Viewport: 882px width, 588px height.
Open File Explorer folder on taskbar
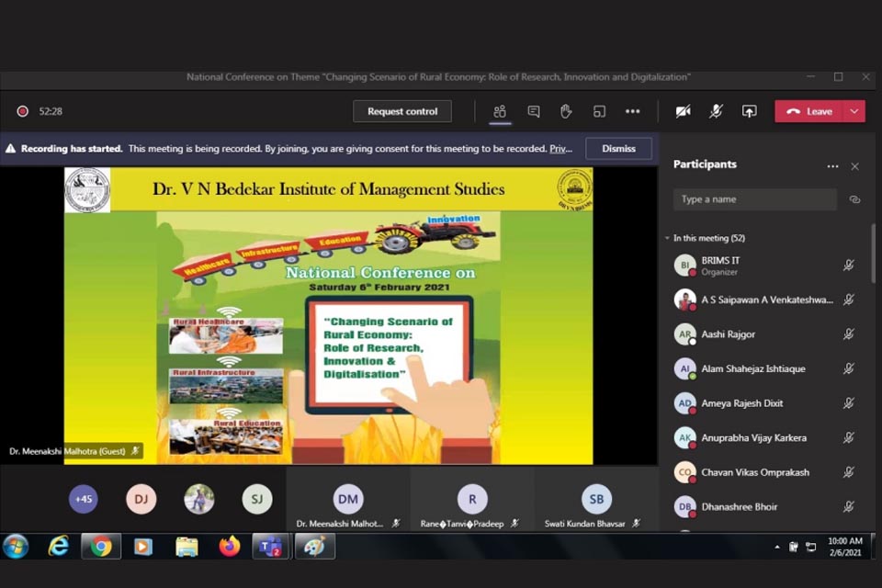187,547
